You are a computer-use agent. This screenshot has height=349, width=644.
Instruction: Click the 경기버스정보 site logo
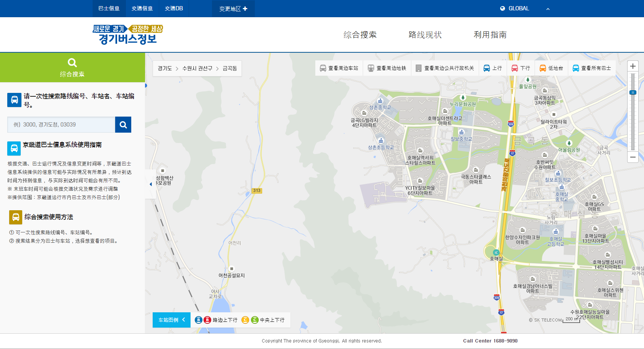127,34
